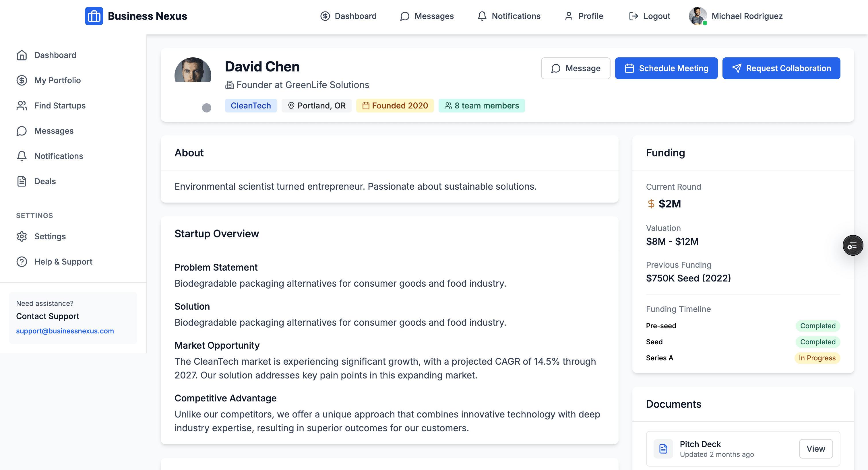868x470 pixels.
Task: Go to Profile in top navigation
Action: pyautogui.click(x=584, y=16)
